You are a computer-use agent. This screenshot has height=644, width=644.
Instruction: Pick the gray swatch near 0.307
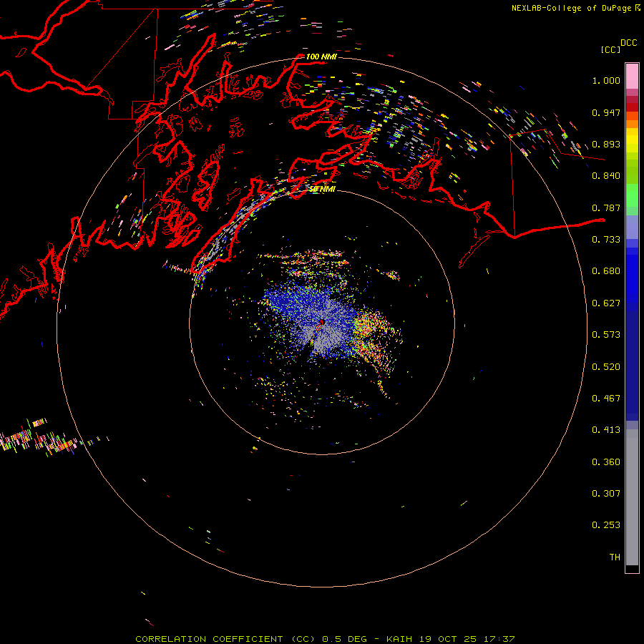(x=632, y=497)
